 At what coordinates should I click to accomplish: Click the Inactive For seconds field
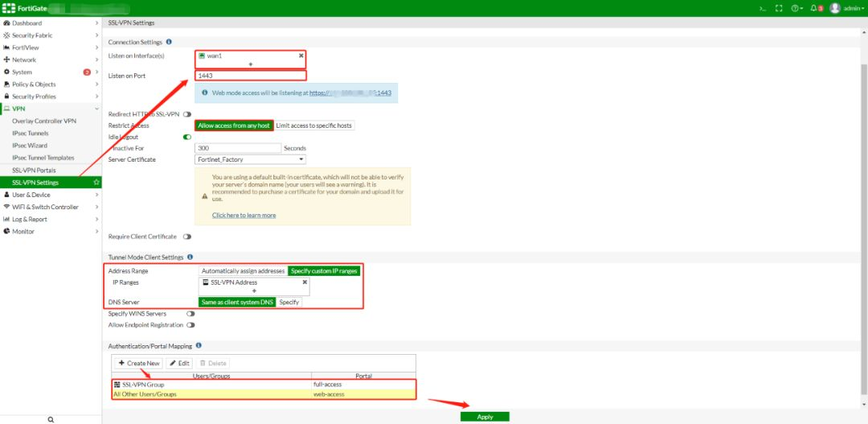[x=238, y=149]
